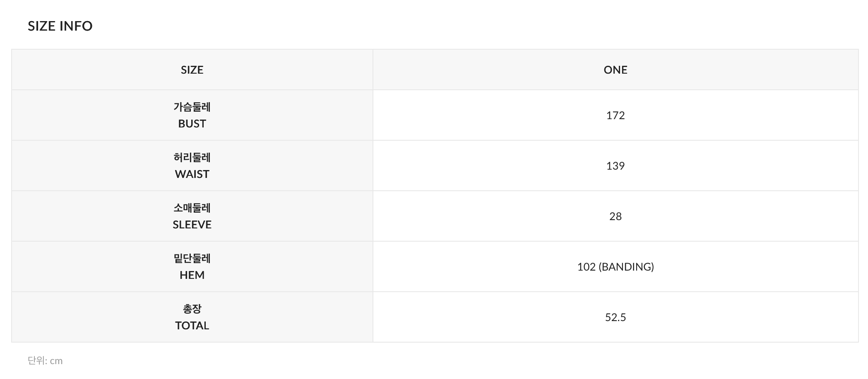Click the bust value 172

coord(616,115)
